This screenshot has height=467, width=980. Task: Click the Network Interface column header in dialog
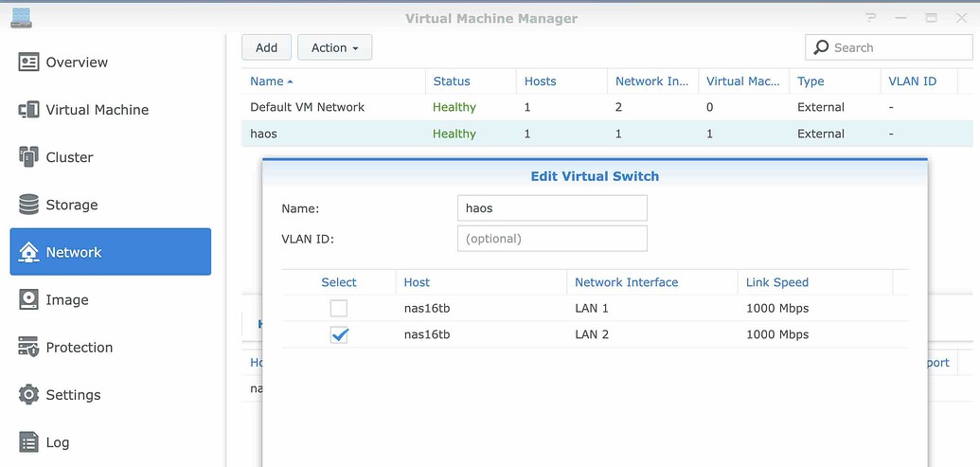pos(626,282)
